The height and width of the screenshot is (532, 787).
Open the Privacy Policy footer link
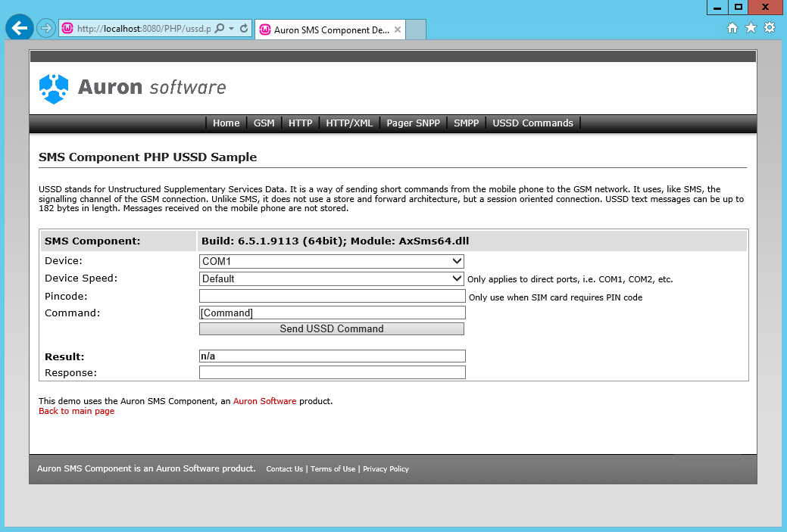tap(386, 469)
